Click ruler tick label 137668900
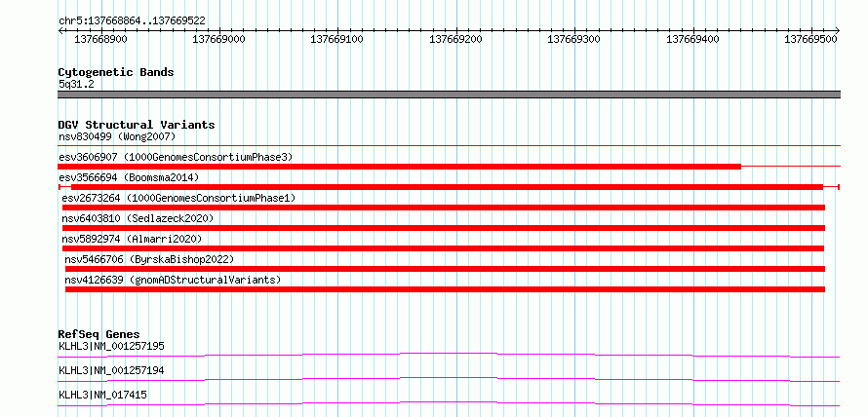868x417 pixels. coord(100,39)
